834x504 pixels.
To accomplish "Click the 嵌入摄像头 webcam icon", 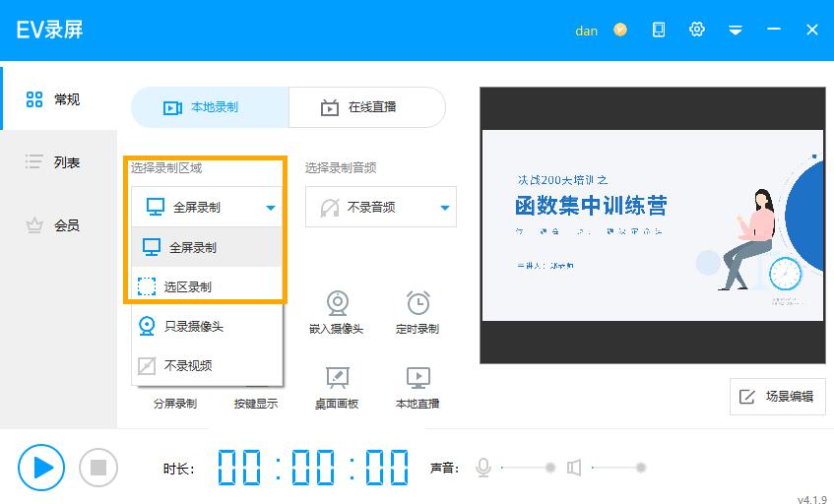I will click(x=337, y=303).
